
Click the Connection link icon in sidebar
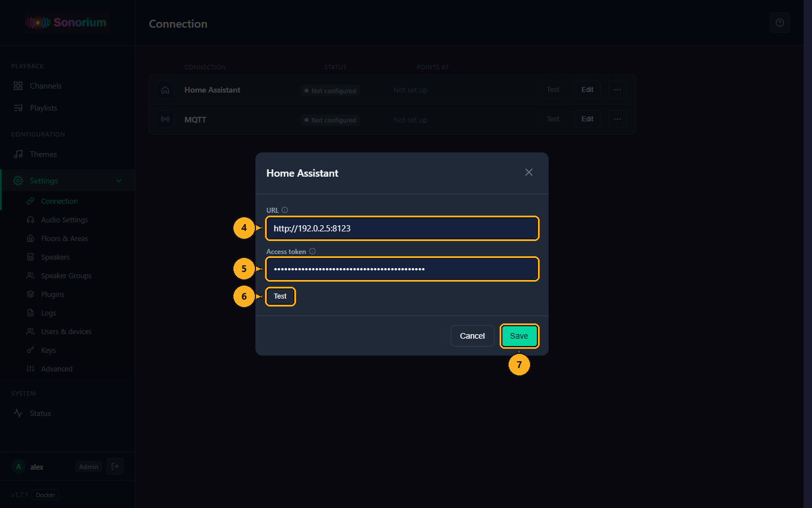pyautogui.click(x=30, y=201)
